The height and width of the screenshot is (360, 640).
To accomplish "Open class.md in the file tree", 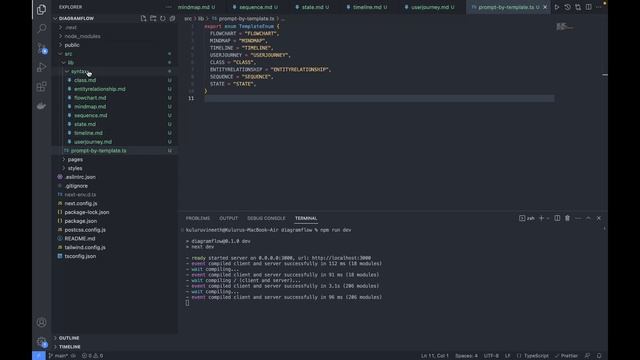I will [85, 80].
